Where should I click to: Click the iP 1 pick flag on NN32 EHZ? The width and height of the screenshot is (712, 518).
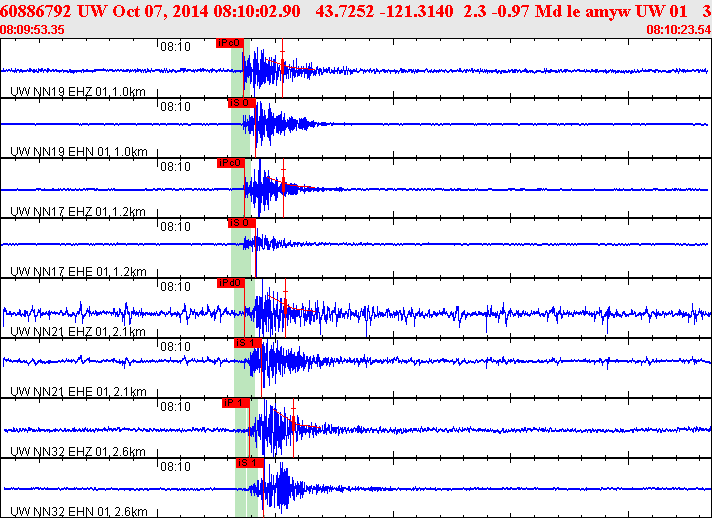click(x=236, y=403)
